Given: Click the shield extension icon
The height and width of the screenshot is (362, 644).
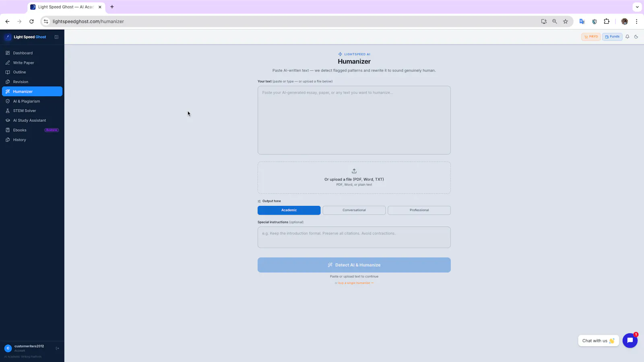Looking at the screenshot, I should pyautogui.click(x=594, y=21).
